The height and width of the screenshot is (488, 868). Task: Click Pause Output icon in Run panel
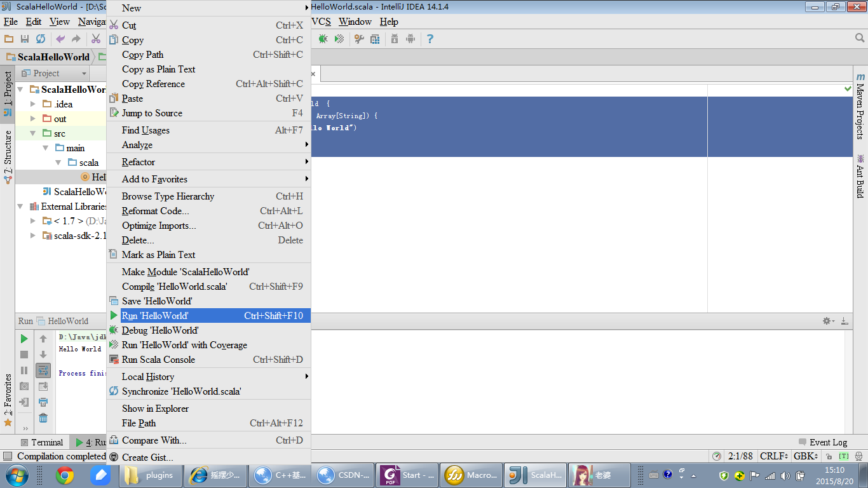tap(24, 370)
